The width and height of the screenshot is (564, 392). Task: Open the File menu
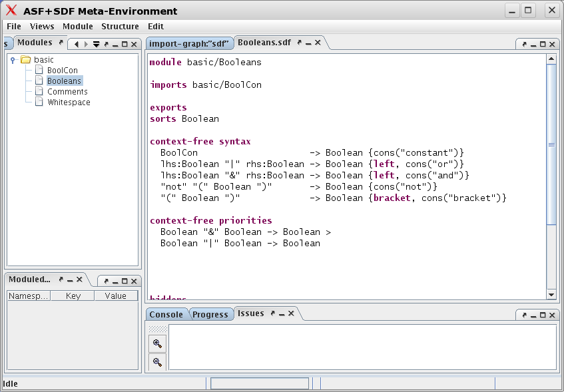(x=13, y=27)
